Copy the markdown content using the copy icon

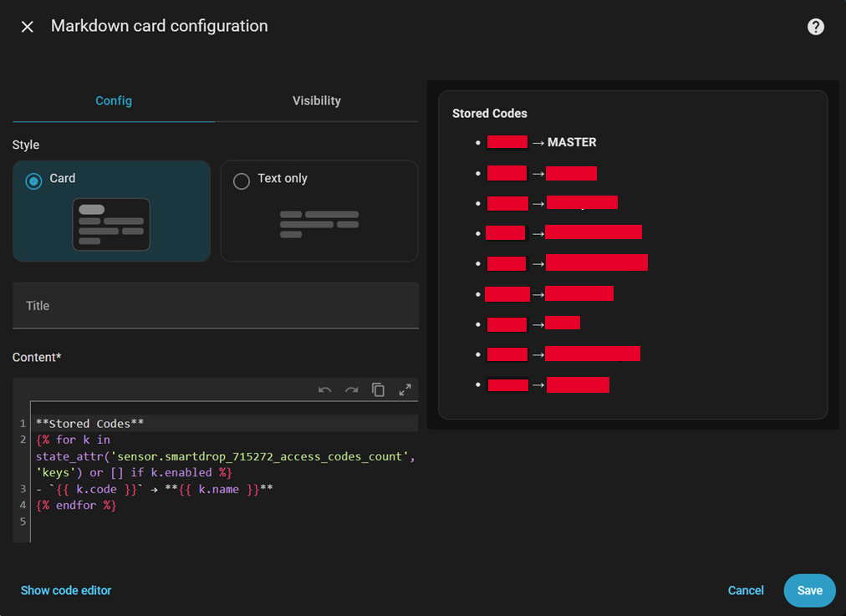pos(378,389)
